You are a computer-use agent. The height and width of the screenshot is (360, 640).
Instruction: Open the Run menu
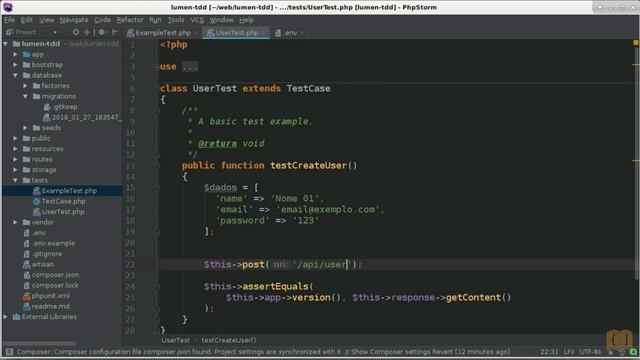[155, 20]
